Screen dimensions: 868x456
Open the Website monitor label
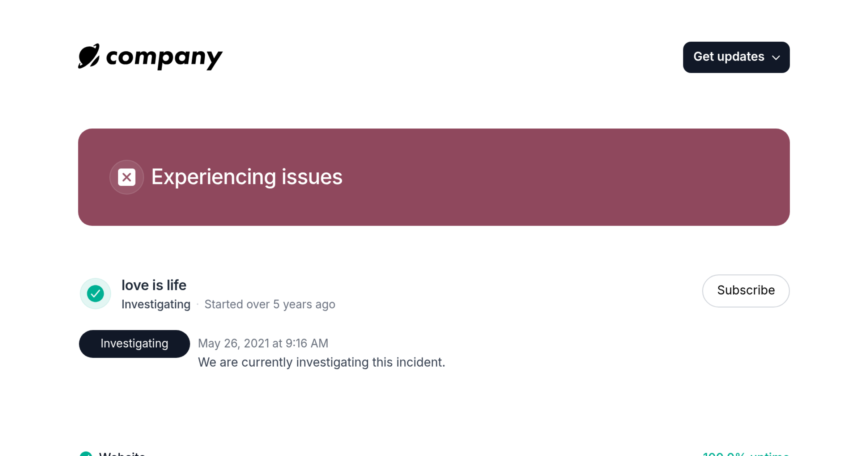[122, 453]
